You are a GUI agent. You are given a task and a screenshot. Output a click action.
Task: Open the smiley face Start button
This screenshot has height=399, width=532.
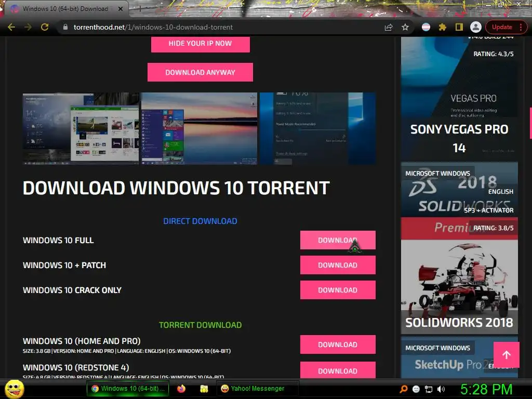pyautogui.click(x=14, y=389)
